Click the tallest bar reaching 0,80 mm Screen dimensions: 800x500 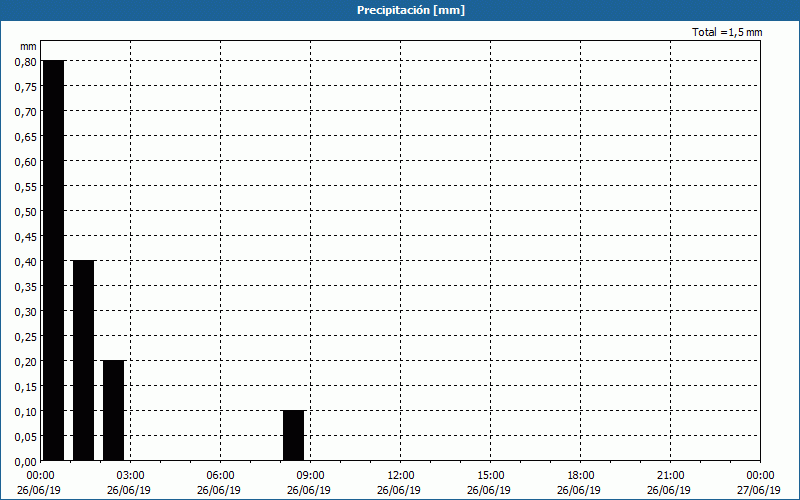tap(53, 260)
